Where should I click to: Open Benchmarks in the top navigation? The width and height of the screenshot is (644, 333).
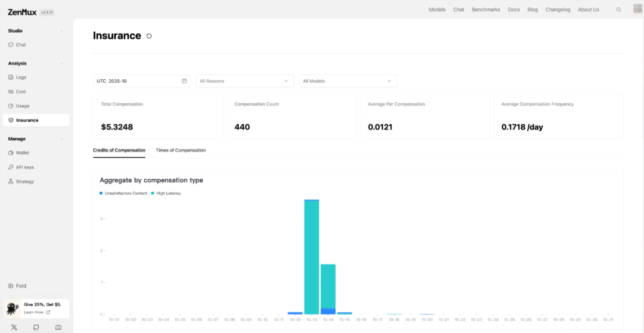tap(486, 10)
